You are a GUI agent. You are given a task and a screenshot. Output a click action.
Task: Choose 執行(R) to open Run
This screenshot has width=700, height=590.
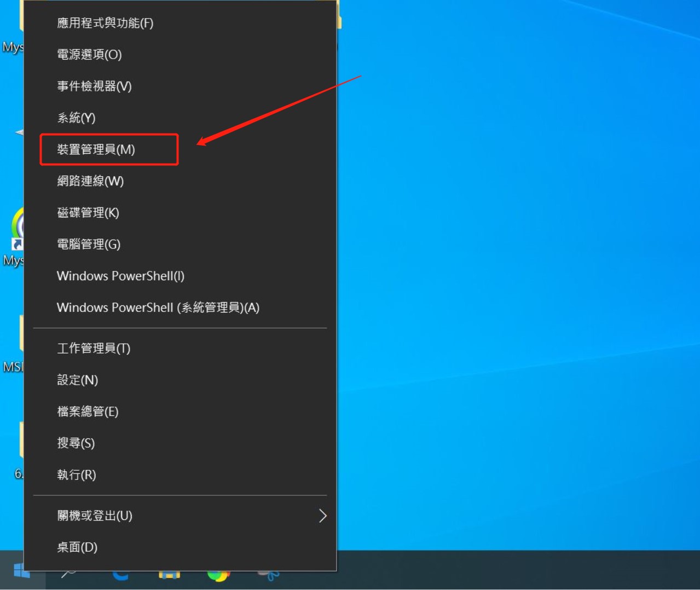[77, 475]
